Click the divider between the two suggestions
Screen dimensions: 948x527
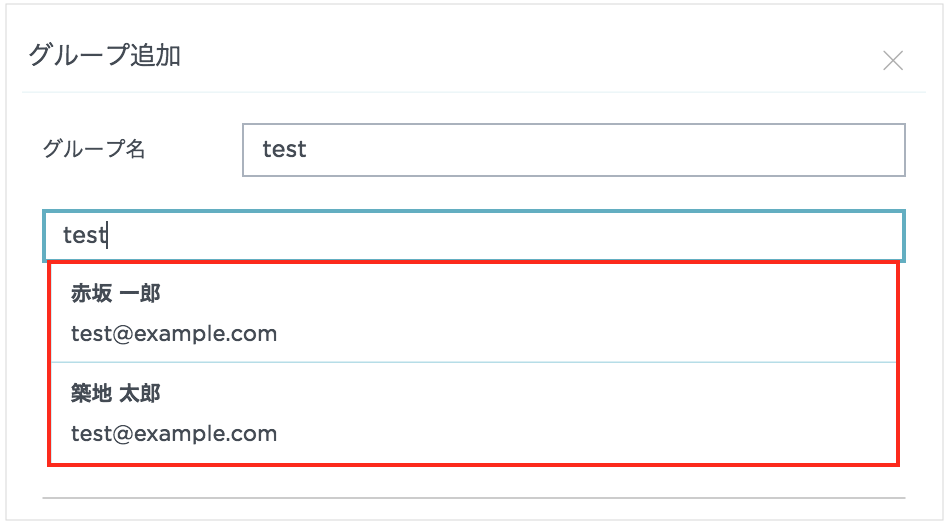tap(473, 362)
